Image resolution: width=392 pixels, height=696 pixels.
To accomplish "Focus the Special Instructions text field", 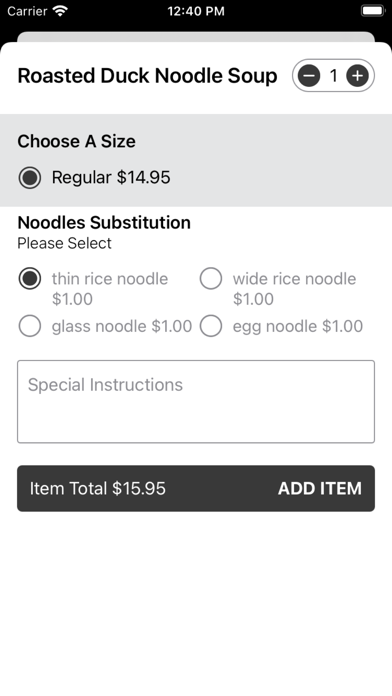I will (x=196, y=402).
